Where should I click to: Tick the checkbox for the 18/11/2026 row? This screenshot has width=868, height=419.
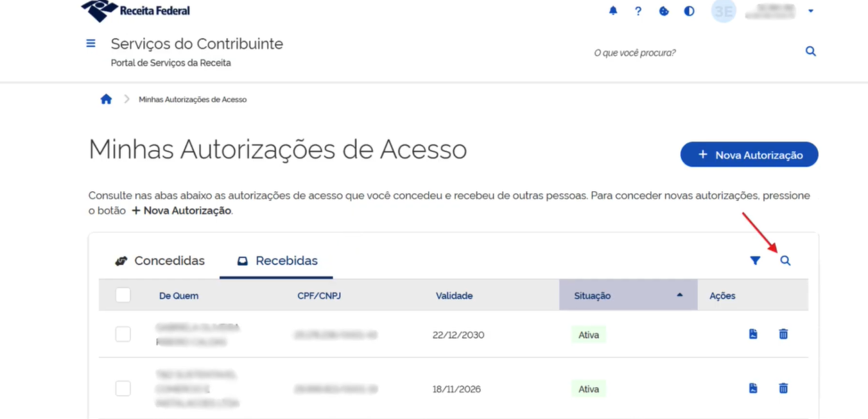click(123, 388)
